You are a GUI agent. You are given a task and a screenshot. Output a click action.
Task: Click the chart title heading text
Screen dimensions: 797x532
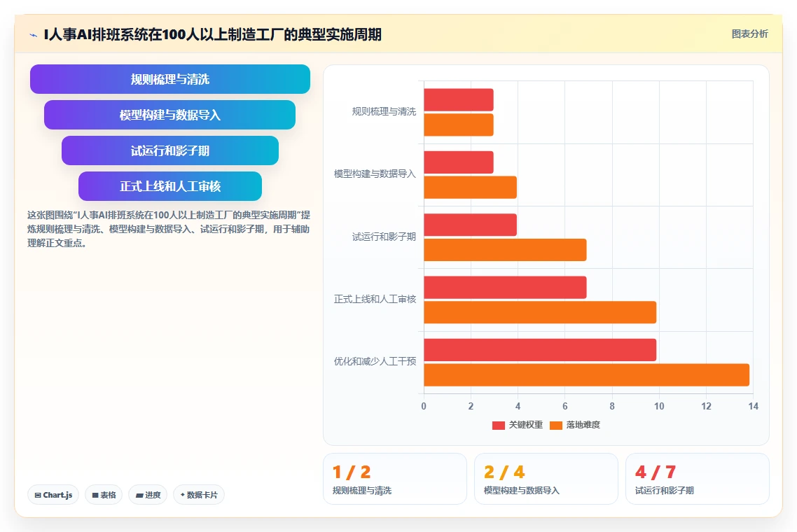(x=212, y=34)
